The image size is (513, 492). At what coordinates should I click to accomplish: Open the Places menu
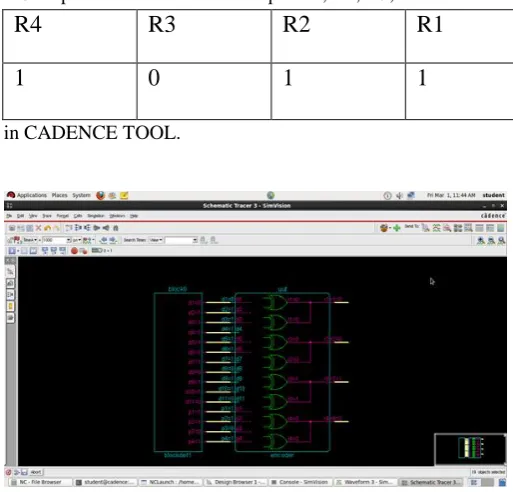coord(59,195)
